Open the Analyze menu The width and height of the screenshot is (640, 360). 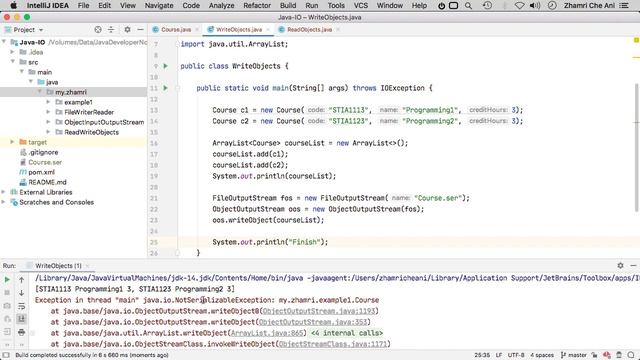click(221, 5)
